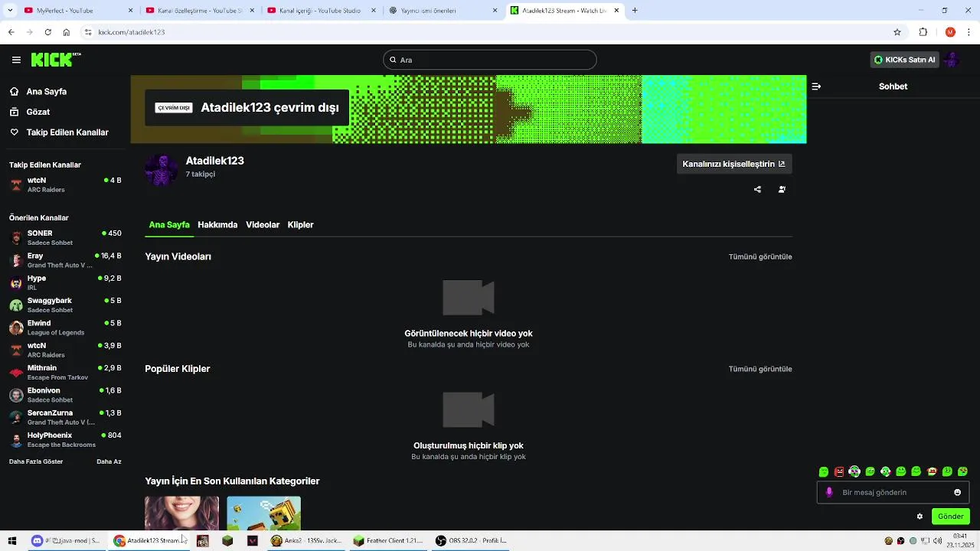Click the share channel icon
Viewport: 980px width, 551px height.
click(x=757, y=189)
